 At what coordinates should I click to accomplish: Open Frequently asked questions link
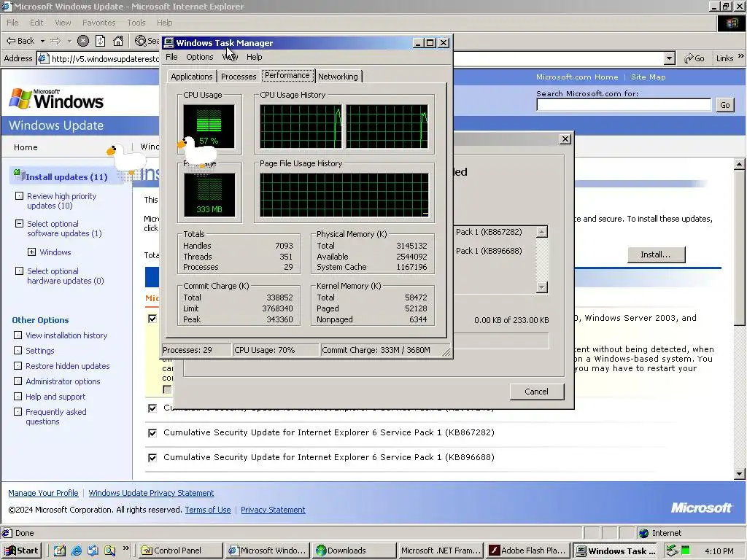coord(55,416)
